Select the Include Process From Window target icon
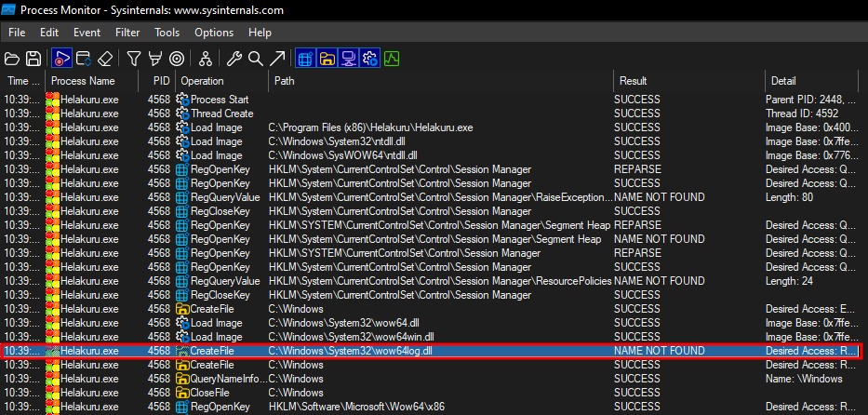This screenshot has width=868, height=415. (177, 58)
